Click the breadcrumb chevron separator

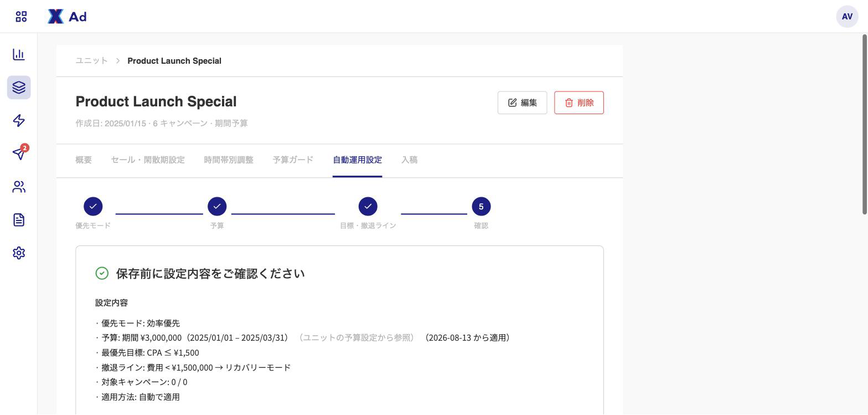(118, 61)
